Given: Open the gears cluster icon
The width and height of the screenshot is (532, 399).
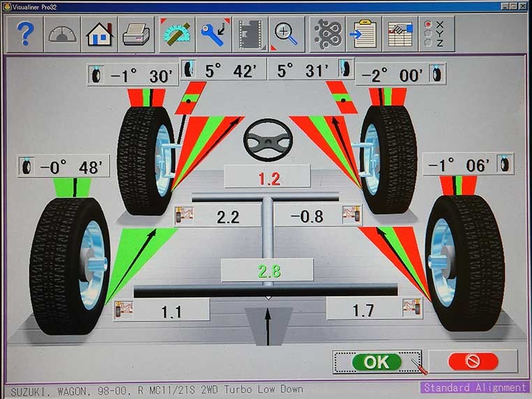Looking at the screenshot, I should click(327, 34).
